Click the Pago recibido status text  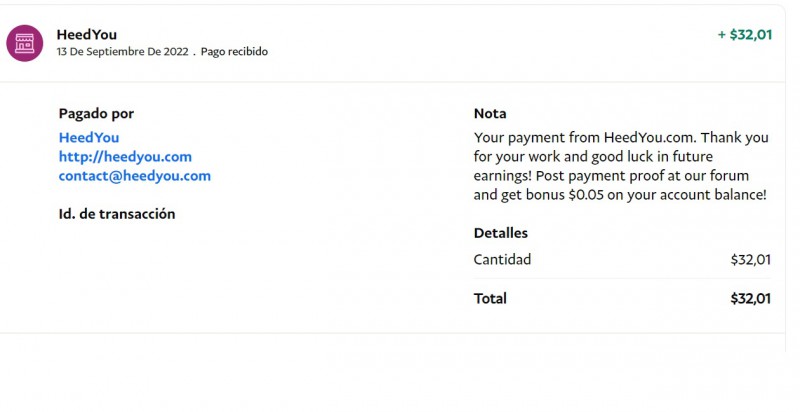pos(234,51)
